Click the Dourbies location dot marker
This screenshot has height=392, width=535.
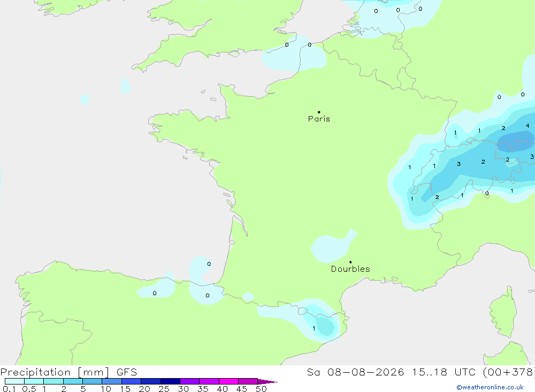350,262
